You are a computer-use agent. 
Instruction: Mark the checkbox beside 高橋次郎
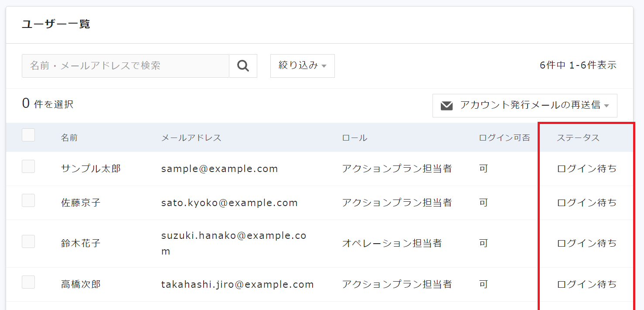pos(28,282)
